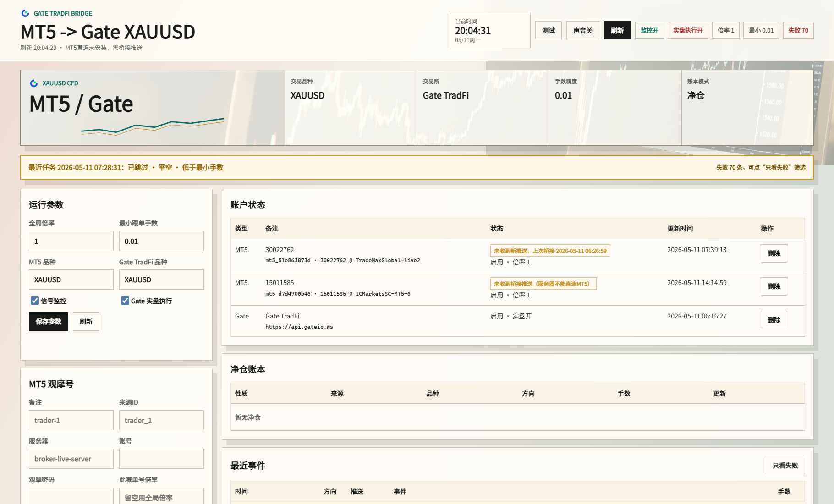The height and width of the screenshot is (504, 834).
Task: Click the MT5 line chart graphic
Action: click(153, 126)
